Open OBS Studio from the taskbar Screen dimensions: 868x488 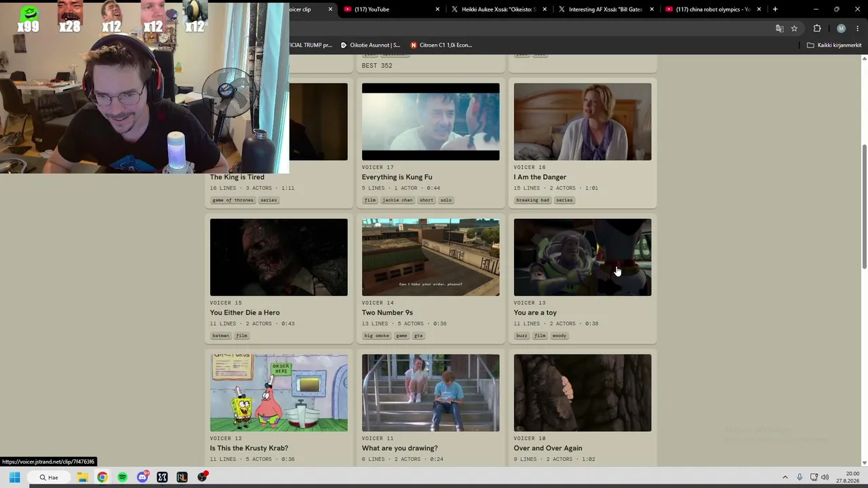coord(202,477)
